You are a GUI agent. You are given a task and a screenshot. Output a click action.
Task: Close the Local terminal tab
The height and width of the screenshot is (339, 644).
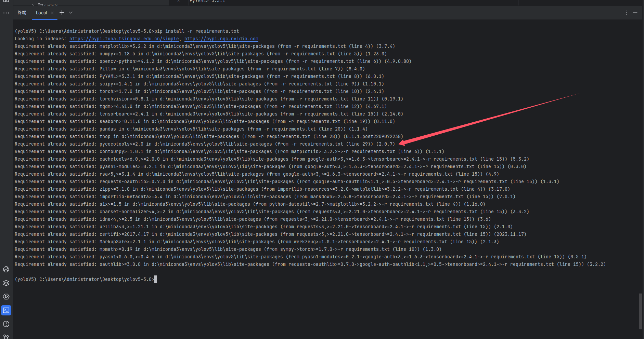click(52, 13)
